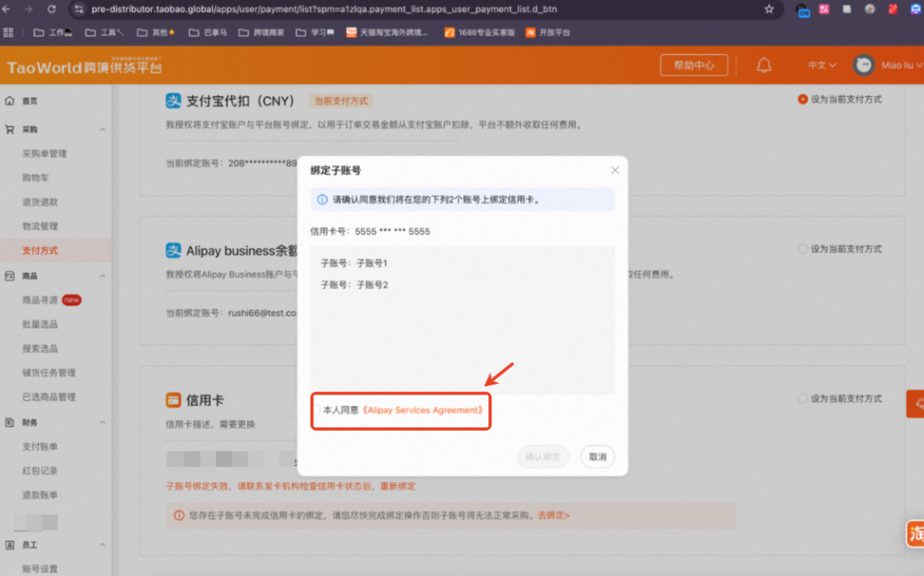Viewport: 924px width, 576px height.
Task: Click the 信用卡 card icon
Action: tap(173, 400)
